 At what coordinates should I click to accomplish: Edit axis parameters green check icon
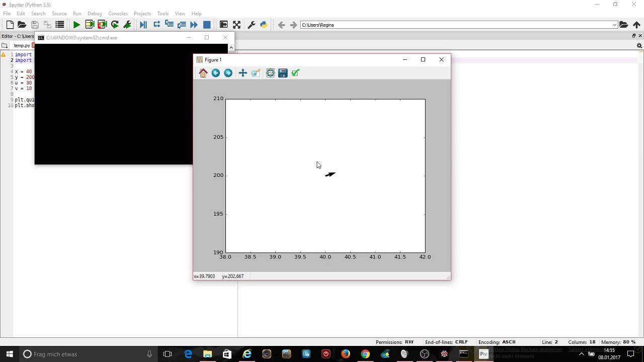pos(295,73)
